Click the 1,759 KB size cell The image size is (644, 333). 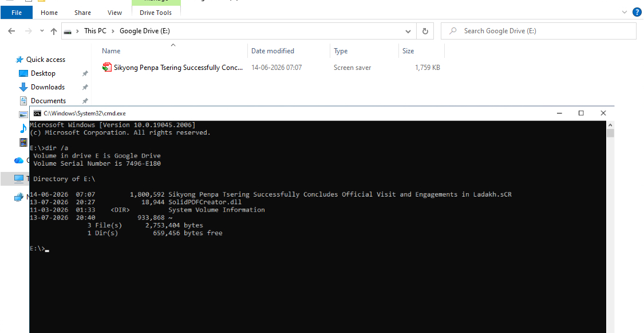[428, 68]
